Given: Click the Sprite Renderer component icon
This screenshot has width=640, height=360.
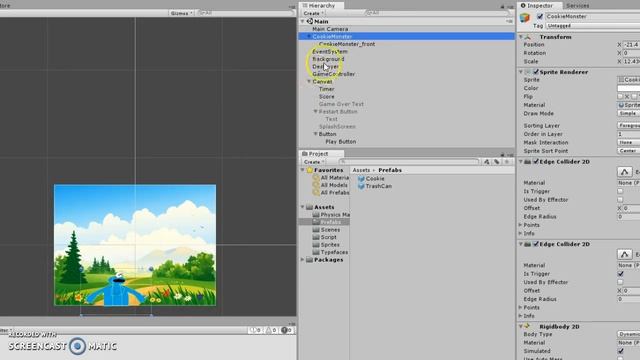Looking at the screenshot, I should click(528, 72).
